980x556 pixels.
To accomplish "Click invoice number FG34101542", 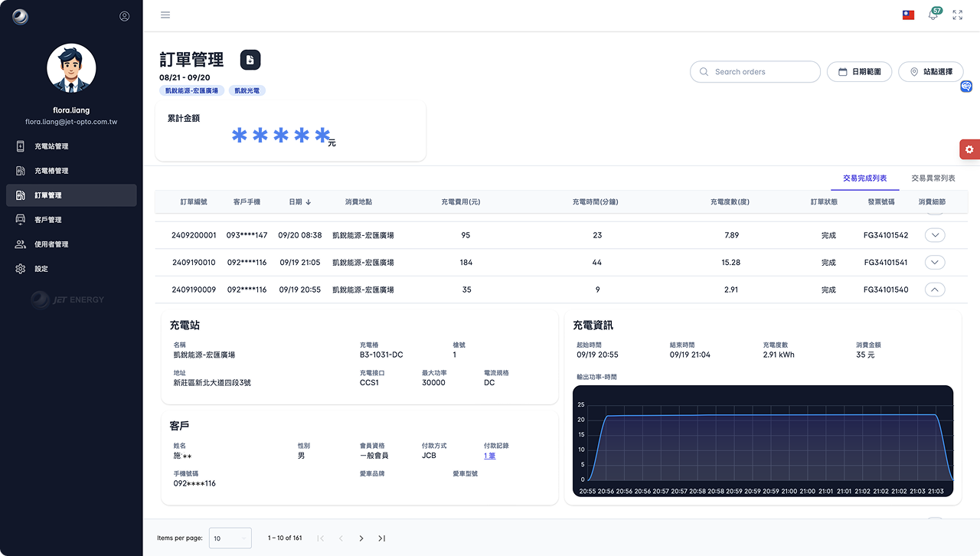I will coord(886,235).
